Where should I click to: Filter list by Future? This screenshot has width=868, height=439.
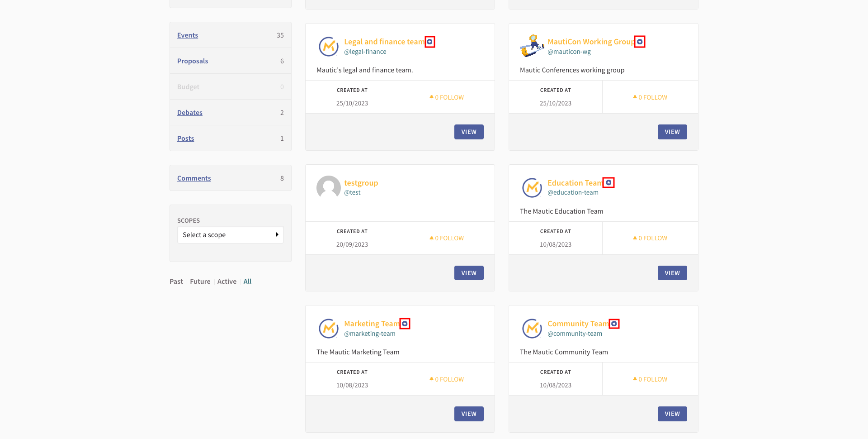pos(200,282)
